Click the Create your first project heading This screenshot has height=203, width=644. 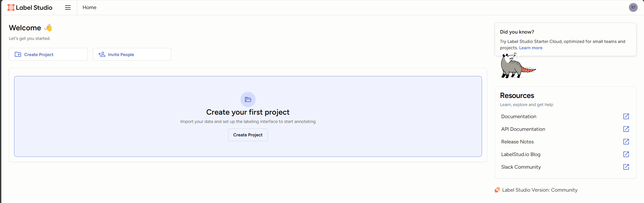(x=248, y=112)
